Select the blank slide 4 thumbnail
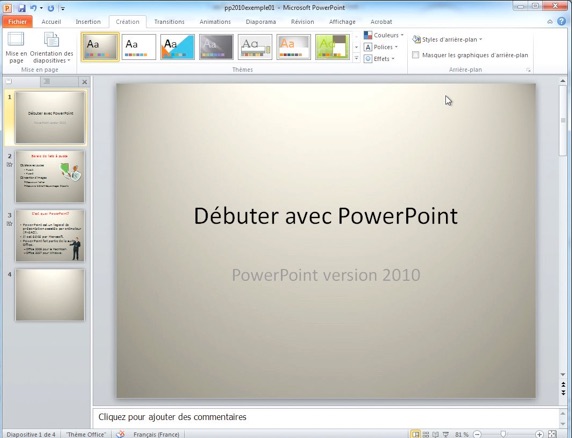 pyautogui.click(x=50, y=295)
